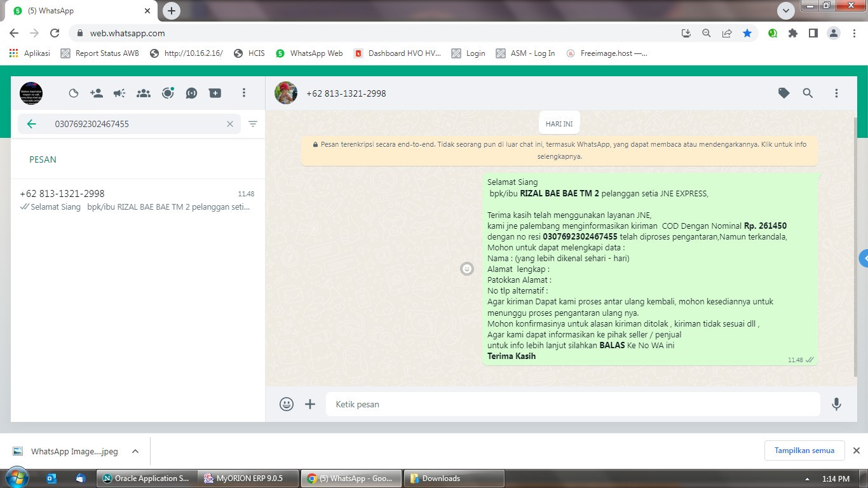Open contact info for +62 813-1321-2998 header

coord(346,93)
